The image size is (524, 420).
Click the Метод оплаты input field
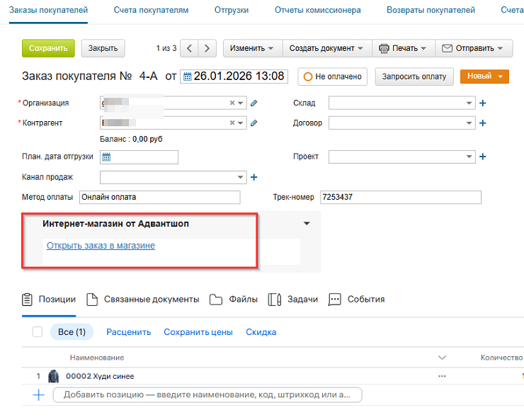[x=160, y=197]
